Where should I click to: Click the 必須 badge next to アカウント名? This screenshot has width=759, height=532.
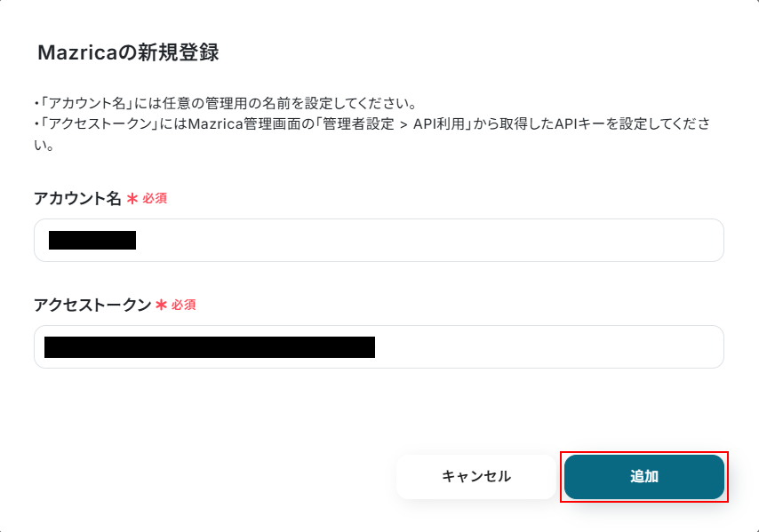coord(155,198)
